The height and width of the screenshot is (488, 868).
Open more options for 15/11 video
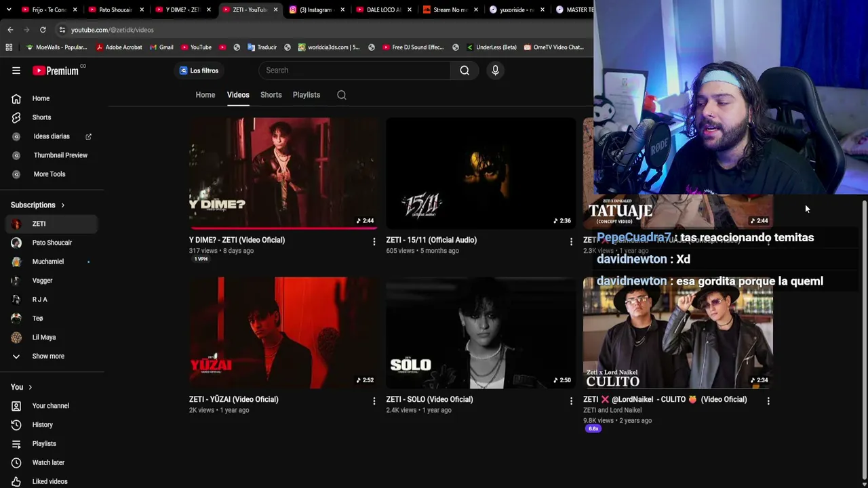[571, 241]
